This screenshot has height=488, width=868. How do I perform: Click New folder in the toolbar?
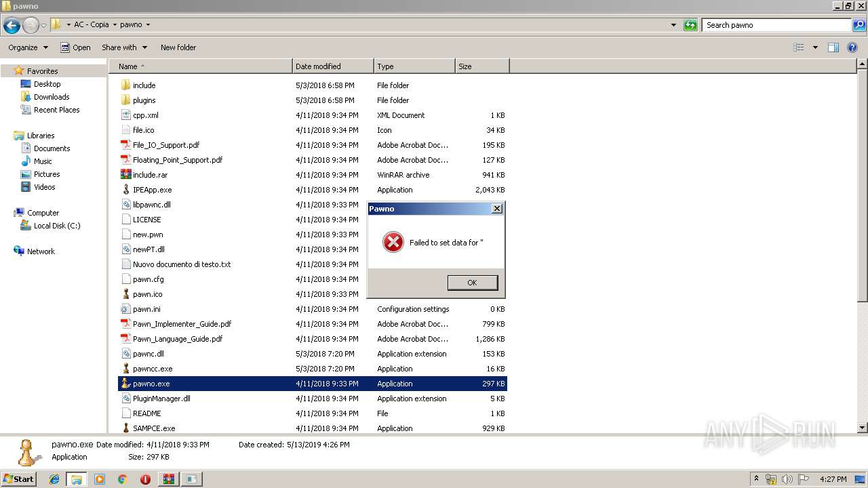click(x=178, y=47)
